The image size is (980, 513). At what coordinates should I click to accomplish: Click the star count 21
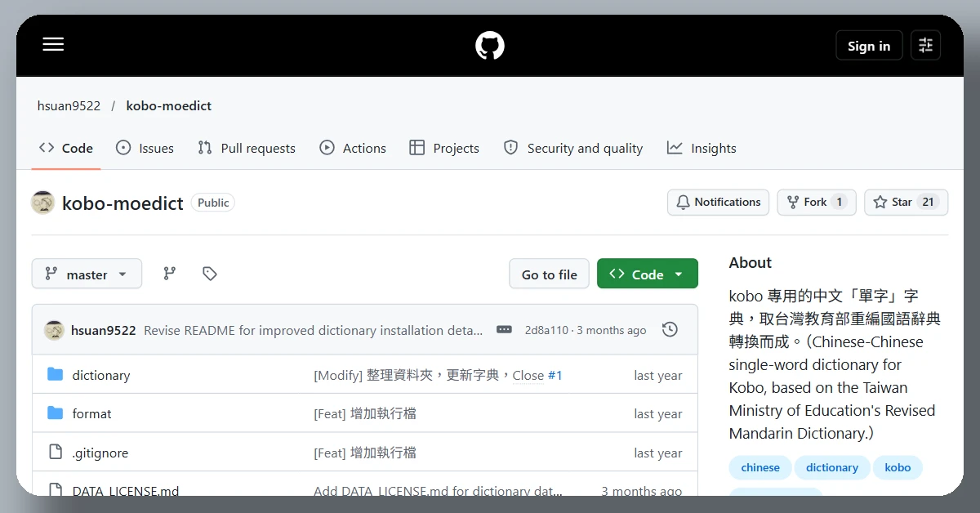(x=928, y=202)
